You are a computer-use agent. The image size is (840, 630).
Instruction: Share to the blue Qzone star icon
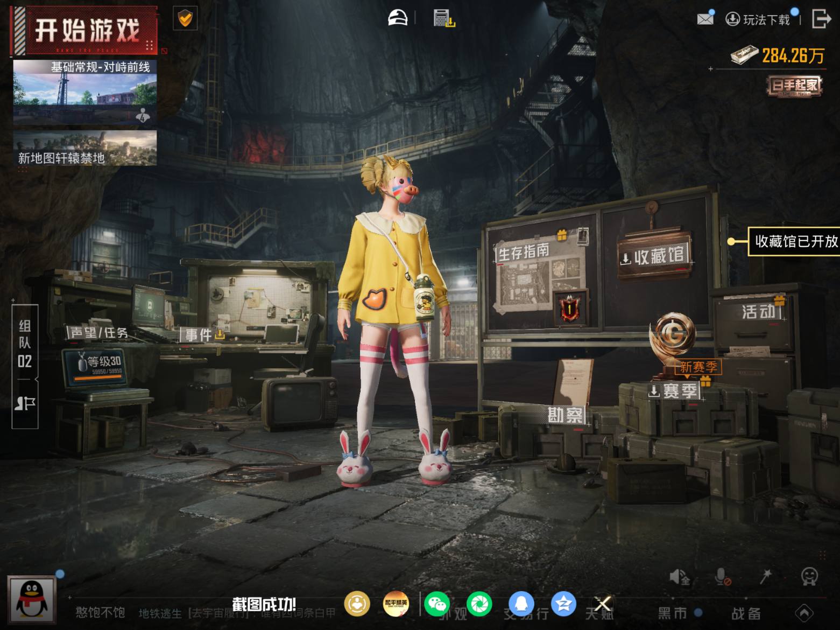click(x=563, y=604)
